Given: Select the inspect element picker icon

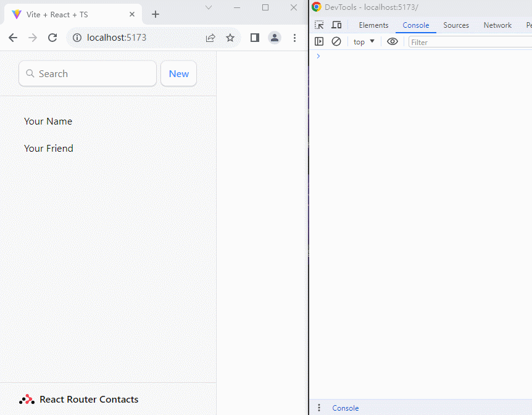Looking at the screenshot, I should pyautogui.click(x=319, y=25).
